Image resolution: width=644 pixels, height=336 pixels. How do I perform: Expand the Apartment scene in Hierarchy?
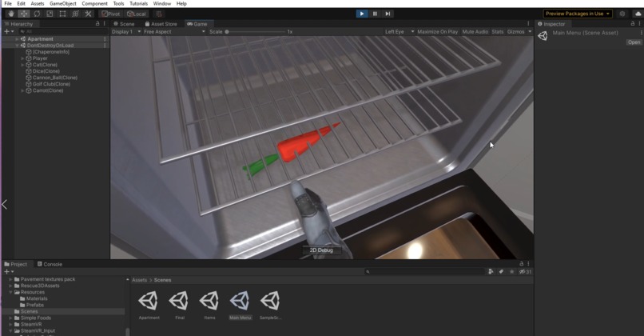coord(17,38)
